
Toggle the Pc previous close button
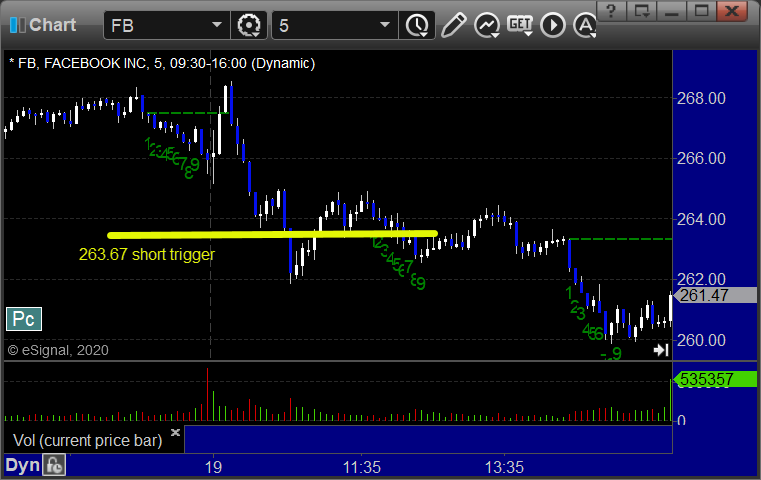24,319
